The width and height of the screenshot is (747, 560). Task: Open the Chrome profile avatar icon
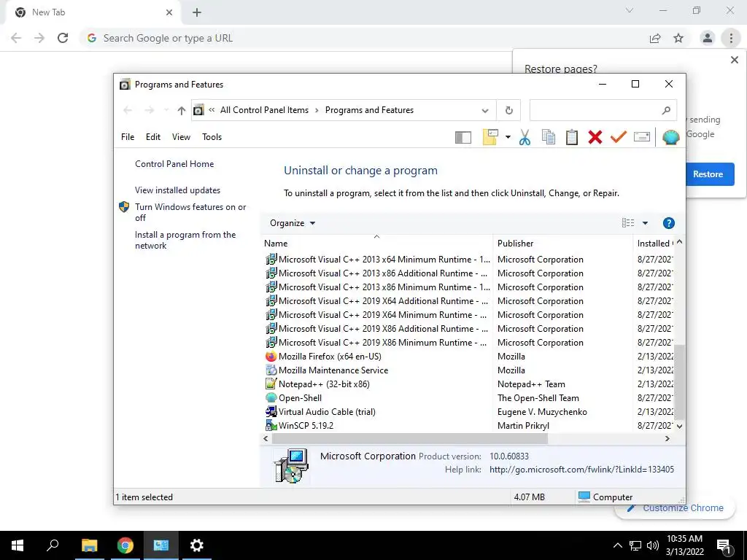[708, 38]
